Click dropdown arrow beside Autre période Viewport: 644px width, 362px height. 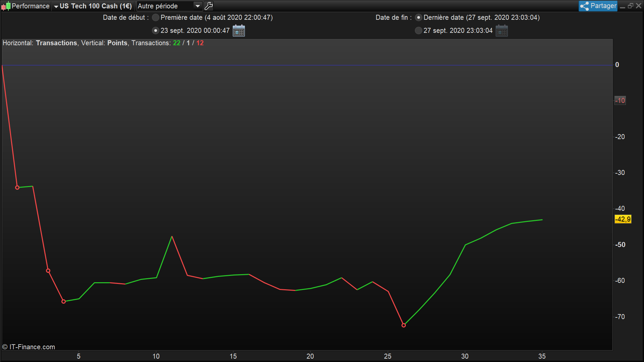coord(198,6)
